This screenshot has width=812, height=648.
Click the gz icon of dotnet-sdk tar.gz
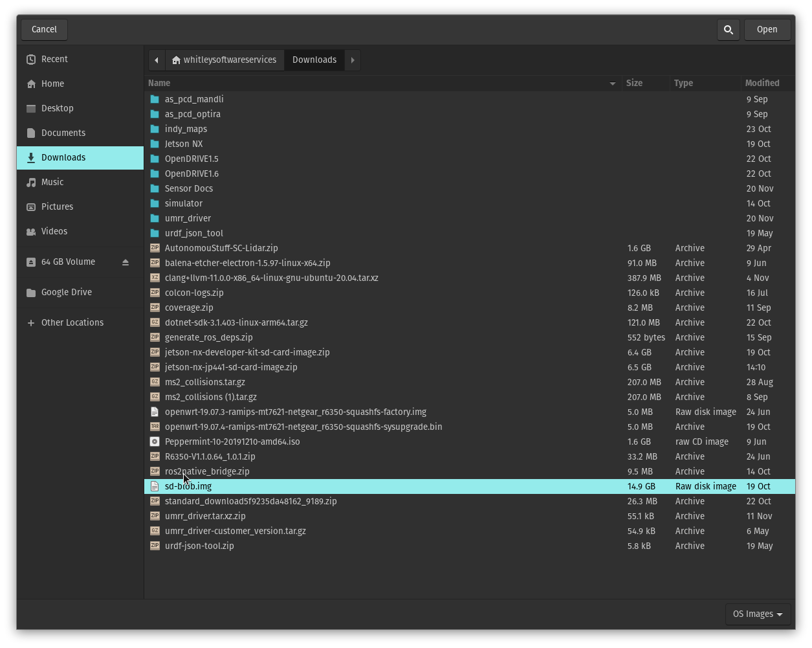click(x=155, y=322)
